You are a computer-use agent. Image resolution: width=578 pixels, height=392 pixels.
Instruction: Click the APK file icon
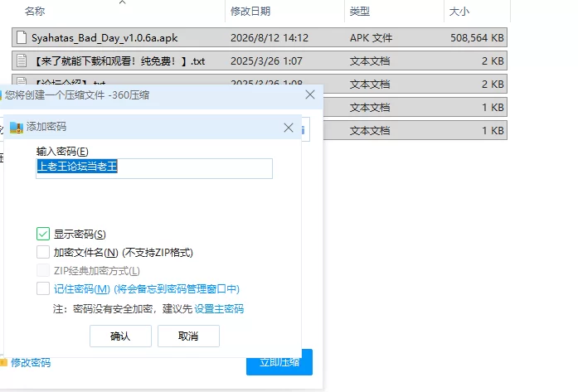coord(22,37)
